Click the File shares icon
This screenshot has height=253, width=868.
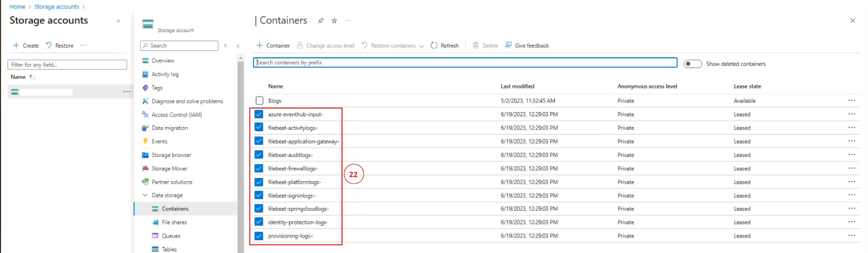[155, 222]
